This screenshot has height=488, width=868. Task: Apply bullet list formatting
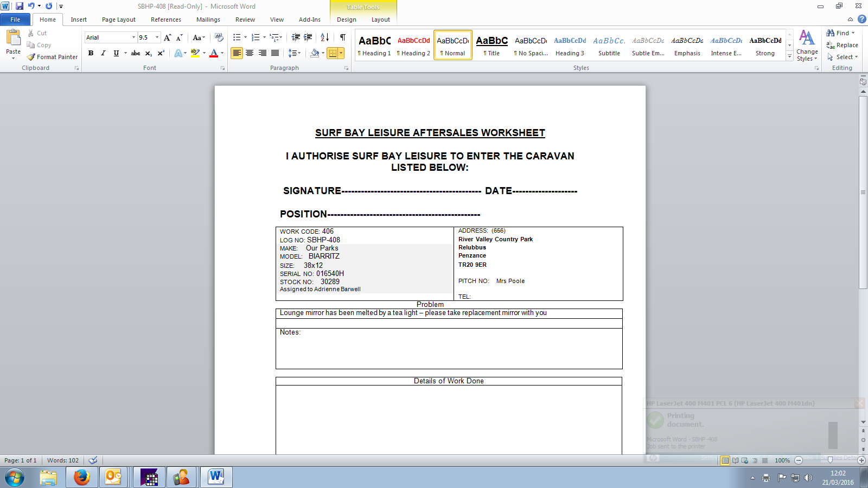click(237, 37)
